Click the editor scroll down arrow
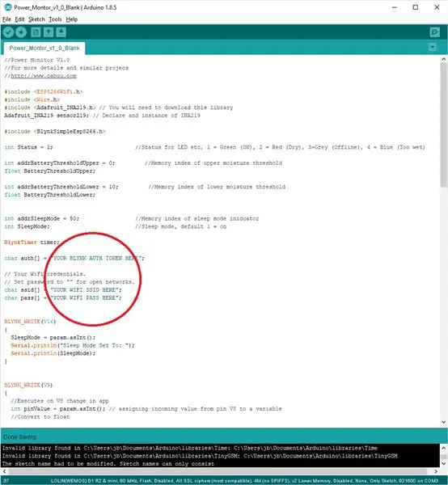 (x=444, y=422)
